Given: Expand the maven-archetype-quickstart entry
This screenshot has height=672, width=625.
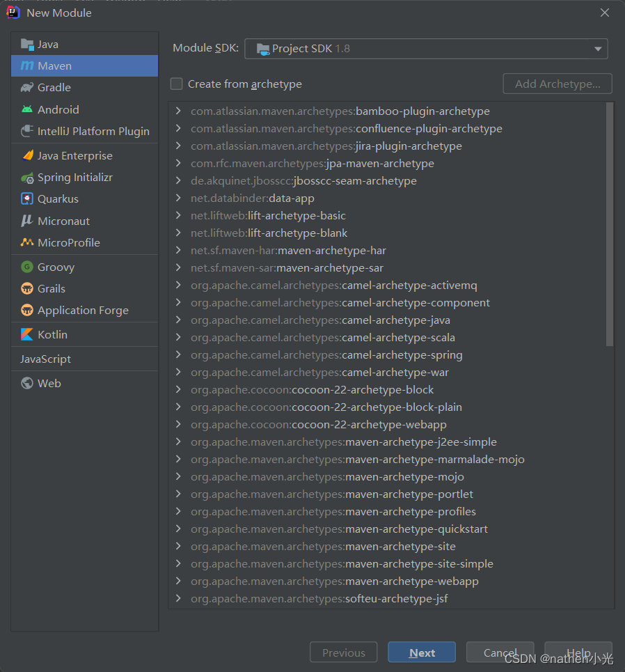Looking at the screenshot, I should 177,529.
